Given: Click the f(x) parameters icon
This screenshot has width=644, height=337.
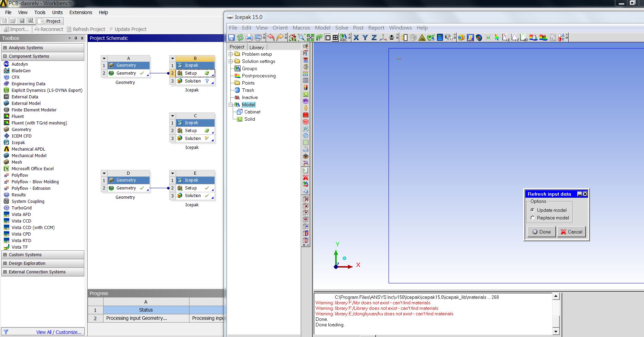Looking at the screenshot, I should (x=449, y=37).
